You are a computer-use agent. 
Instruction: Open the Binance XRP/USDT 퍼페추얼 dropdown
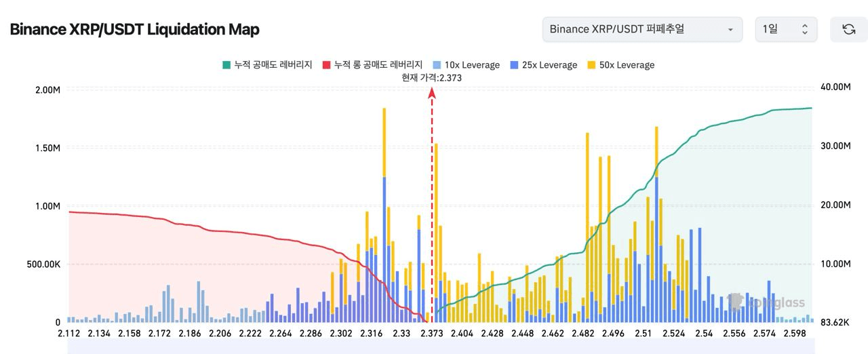[642, 29]
